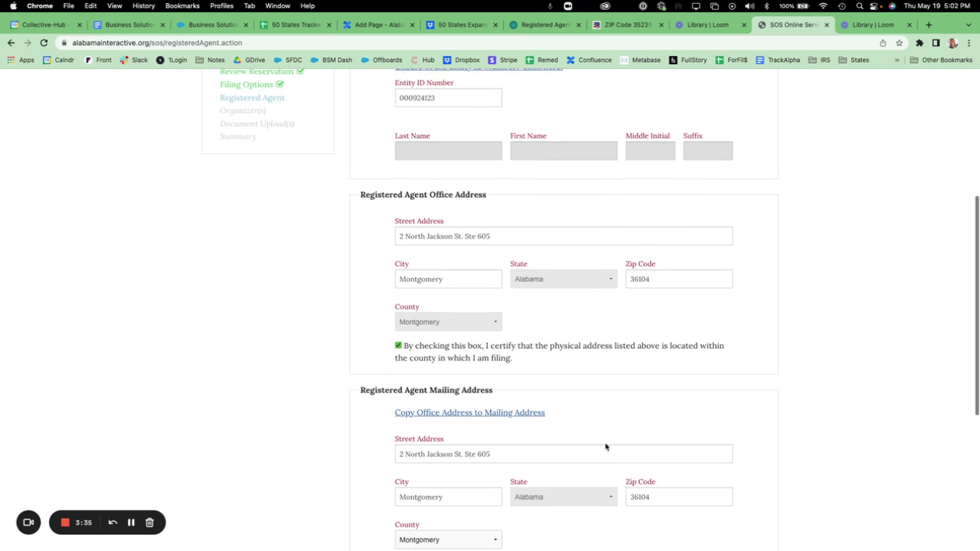This screenshot has height=551, width=980.
Task: Click the Office Address Zip Code field
Action: [678, 279]
